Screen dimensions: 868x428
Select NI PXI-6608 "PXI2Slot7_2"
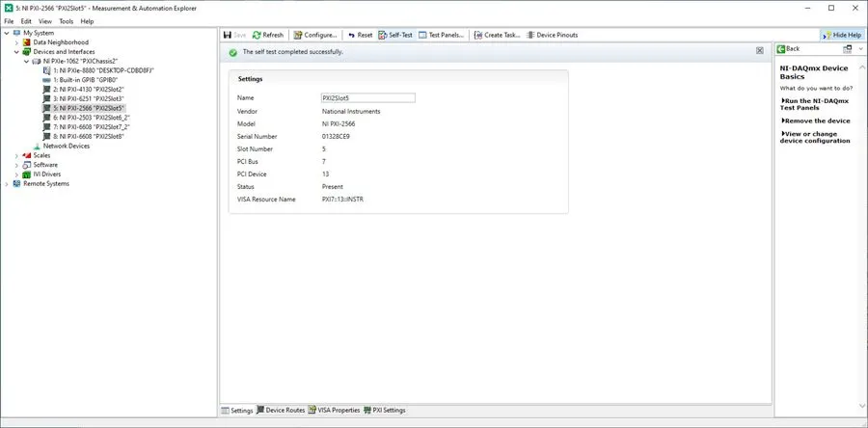pos(92,127)
